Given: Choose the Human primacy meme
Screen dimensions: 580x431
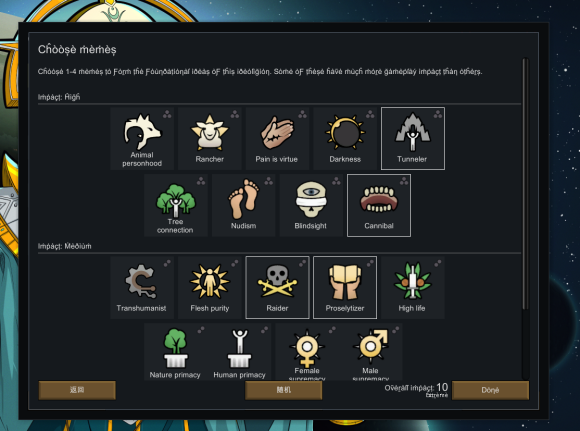Looking at the screenshot, I should (239, 352).
